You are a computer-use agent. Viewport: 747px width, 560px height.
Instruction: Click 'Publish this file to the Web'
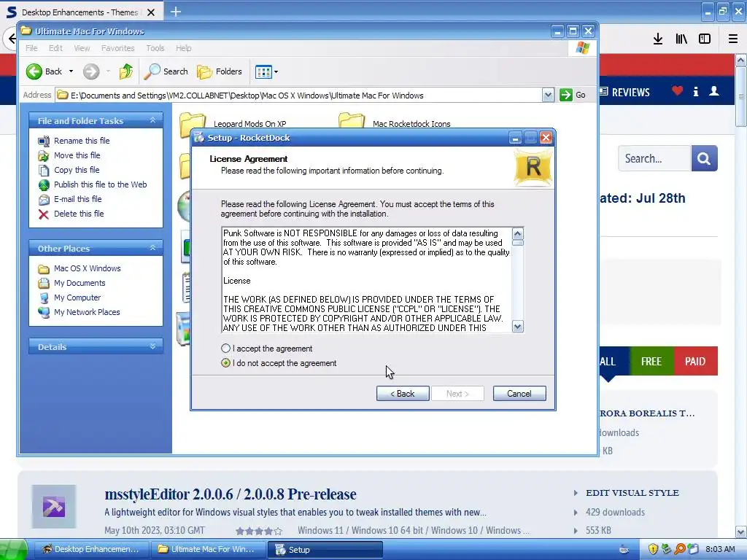pyautogui.click(x=100, y=184)
